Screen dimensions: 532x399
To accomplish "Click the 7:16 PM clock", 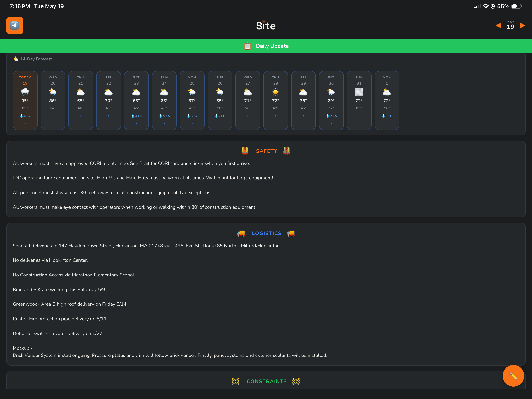I will point(20,6).
